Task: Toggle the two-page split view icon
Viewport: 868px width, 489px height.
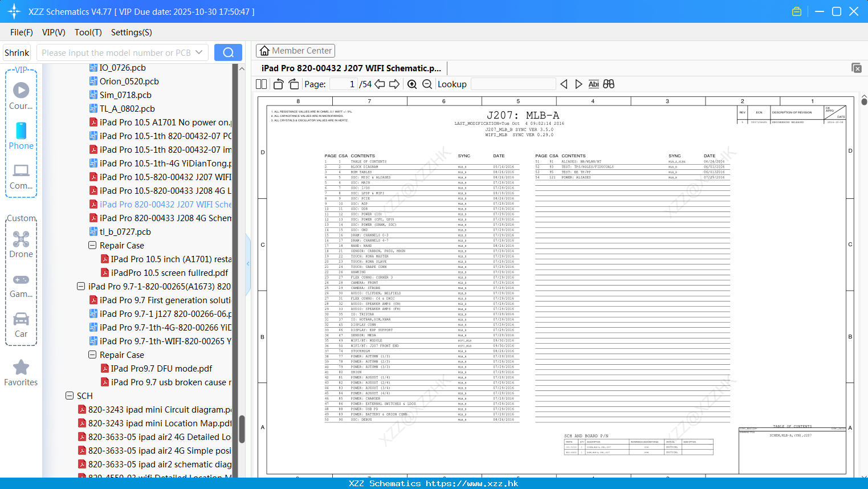Action: (261, 84)
